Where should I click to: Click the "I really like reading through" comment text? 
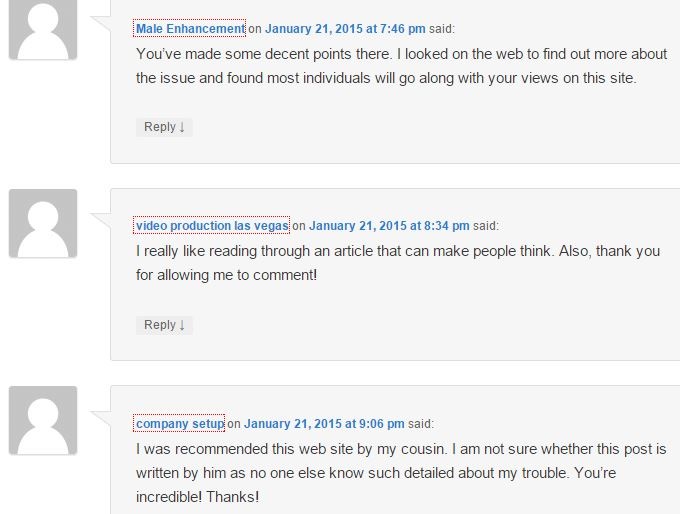[x=398, y=263]
